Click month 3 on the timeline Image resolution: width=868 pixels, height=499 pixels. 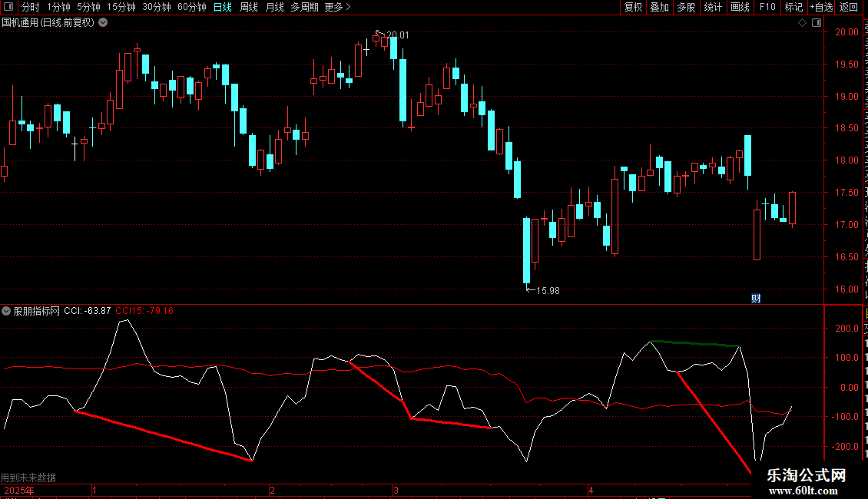coord(396,491)
